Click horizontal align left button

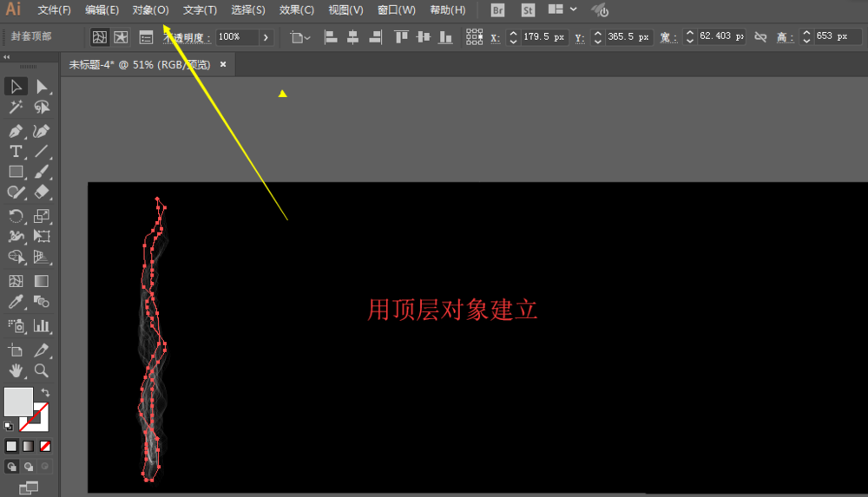point(331,37)
